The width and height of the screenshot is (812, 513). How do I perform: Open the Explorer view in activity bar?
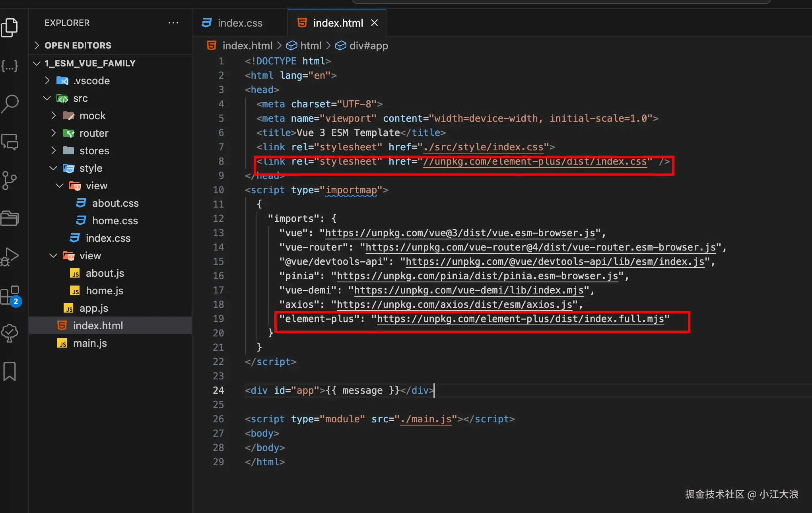pos(10,28)
